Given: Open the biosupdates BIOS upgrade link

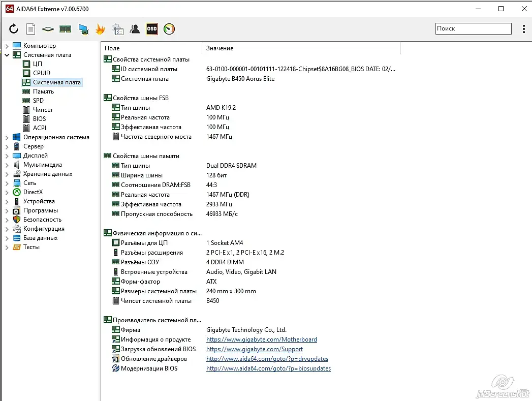Looking at the screenshot, I should click(x=268, y=368).
